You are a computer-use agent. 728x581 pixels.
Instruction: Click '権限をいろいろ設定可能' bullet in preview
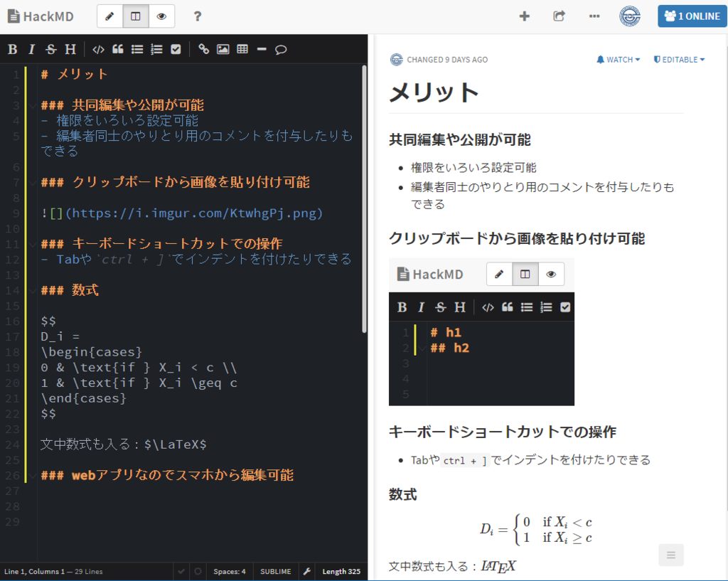point(473,168)
